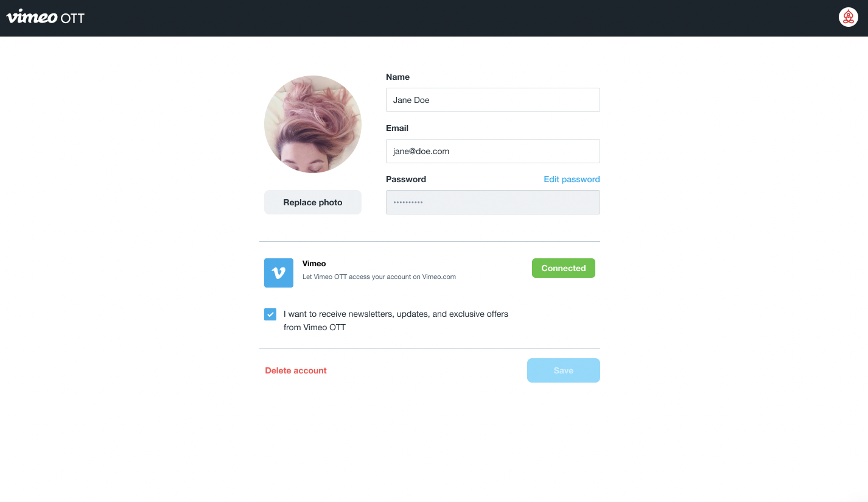Open the user avatar menu in the header
This screenshot has width=868, height=502.
pos(848,17)
